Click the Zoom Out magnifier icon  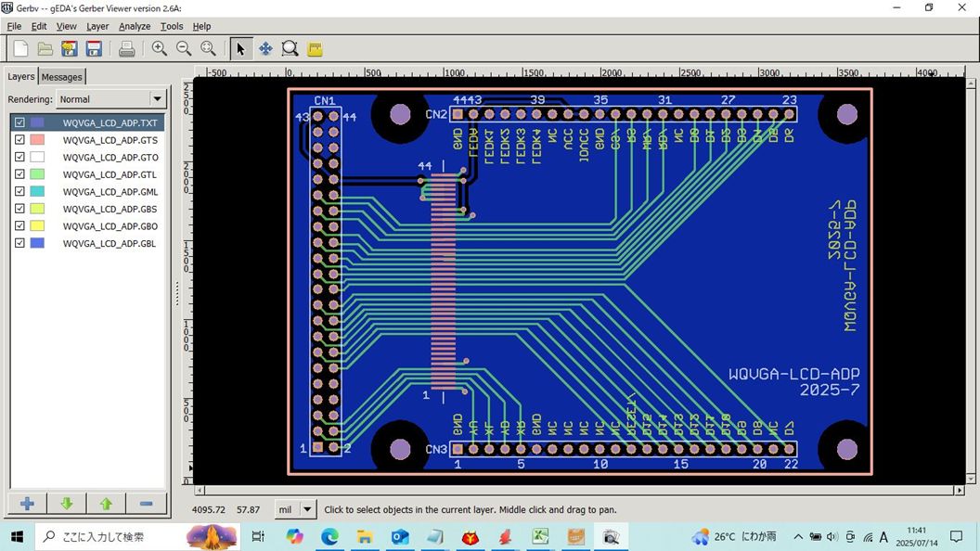(x=184, y=49)
